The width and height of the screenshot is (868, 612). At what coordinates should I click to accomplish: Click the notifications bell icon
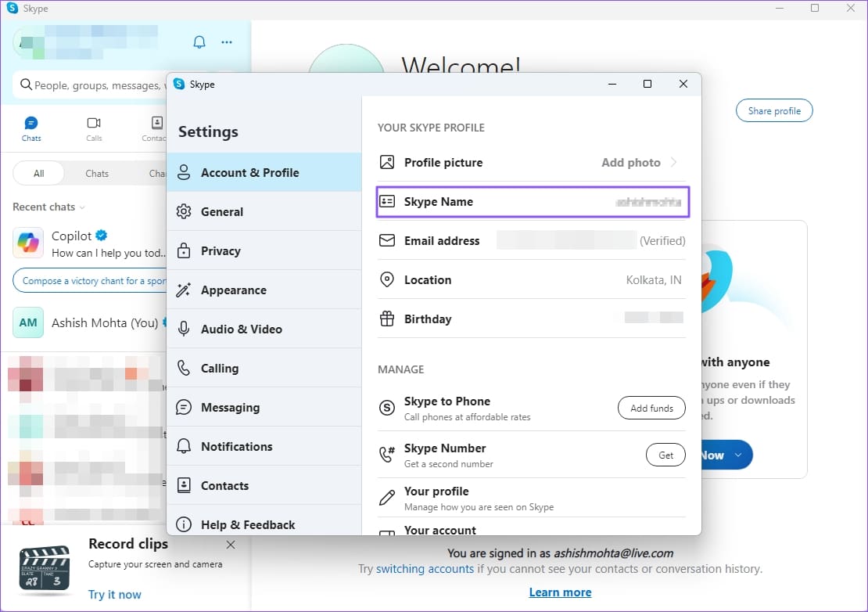[x=199, y=42]
